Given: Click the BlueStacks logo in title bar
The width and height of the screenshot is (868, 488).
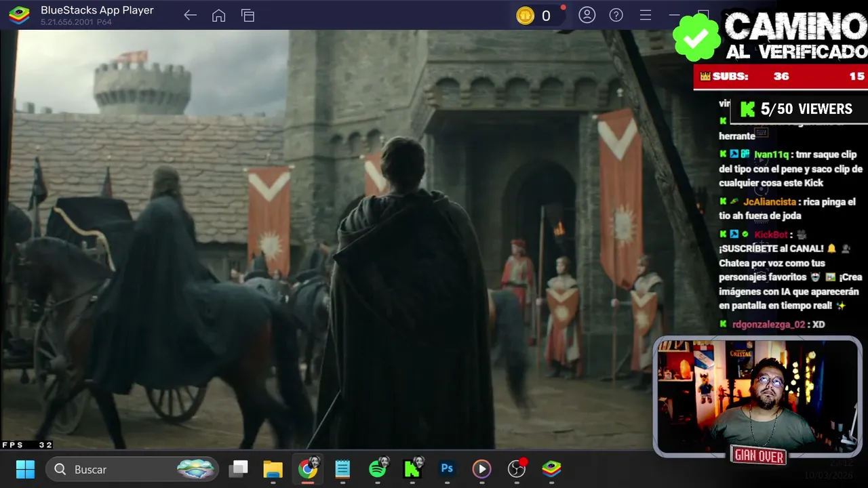Looking at the screenshot, I should point(19,15).
